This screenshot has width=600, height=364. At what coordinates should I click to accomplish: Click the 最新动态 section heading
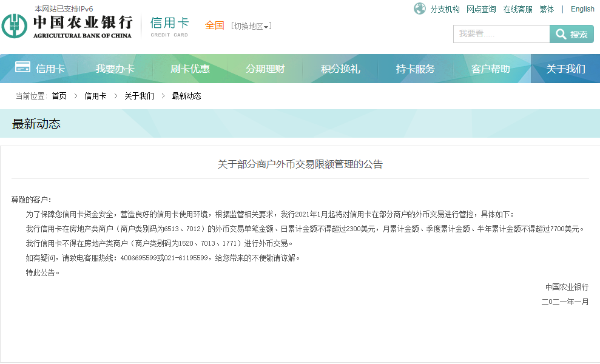(36, 124)
